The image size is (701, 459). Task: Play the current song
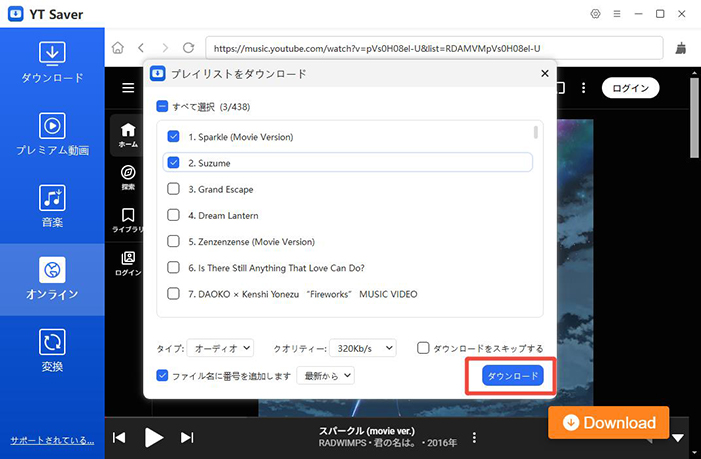pyautogui.click(x=154, y=437)
